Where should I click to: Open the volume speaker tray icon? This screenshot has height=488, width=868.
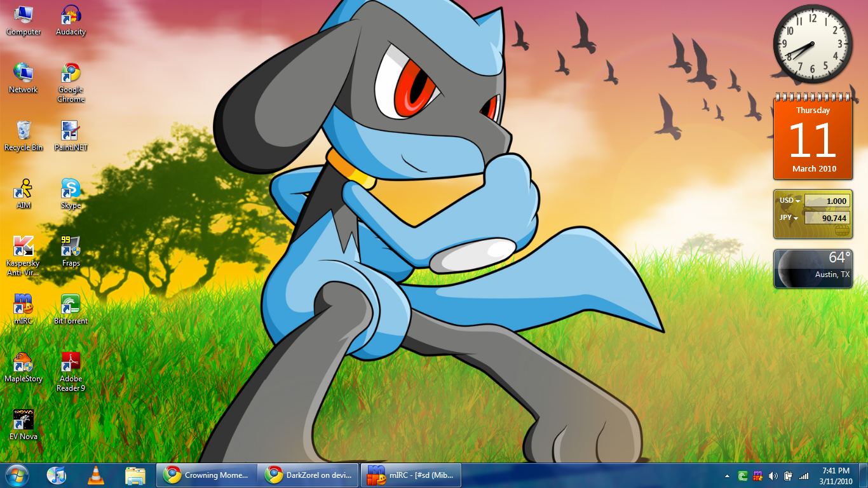pyautogui.click(x=773, y=475)
